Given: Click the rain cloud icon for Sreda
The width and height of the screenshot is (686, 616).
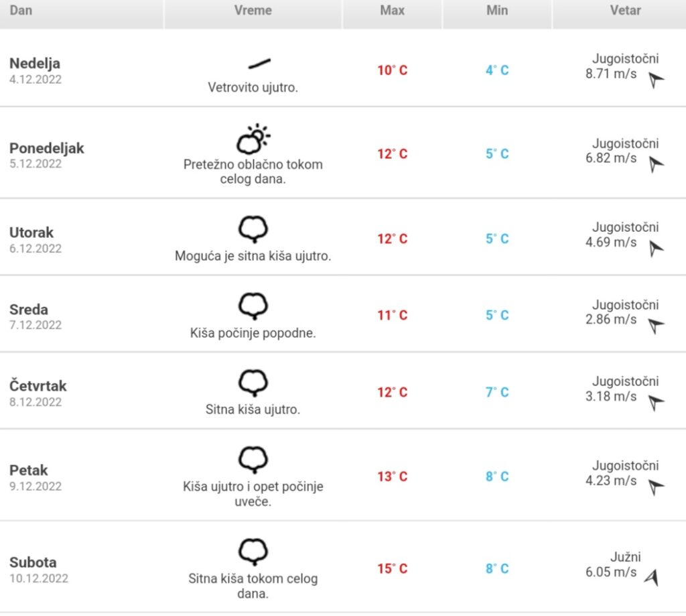Looking at the screenshot, I should [x=253, y=306].
